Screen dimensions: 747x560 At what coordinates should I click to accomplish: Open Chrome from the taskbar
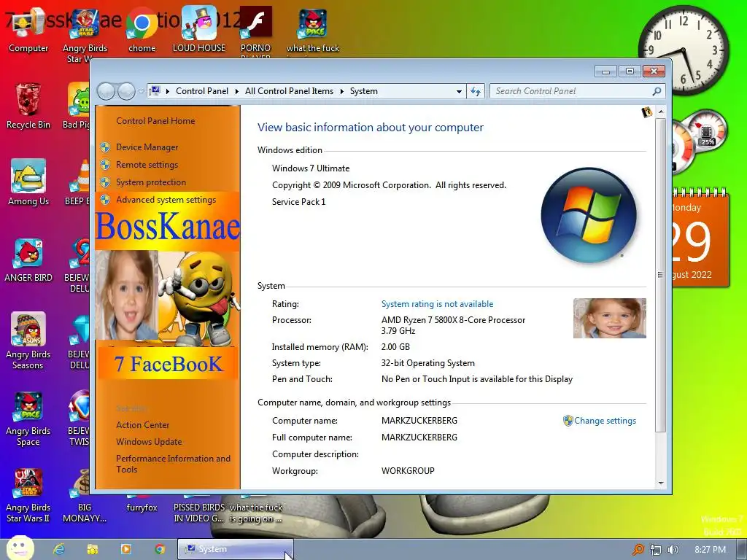coord(160,549)
